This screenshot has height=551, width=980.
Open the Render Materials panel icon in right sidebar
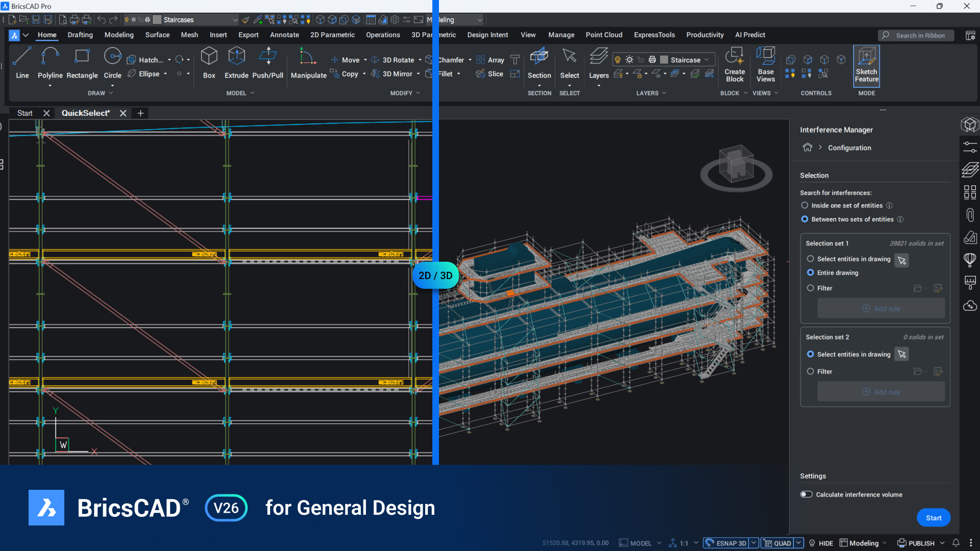(x=970, y=237)
